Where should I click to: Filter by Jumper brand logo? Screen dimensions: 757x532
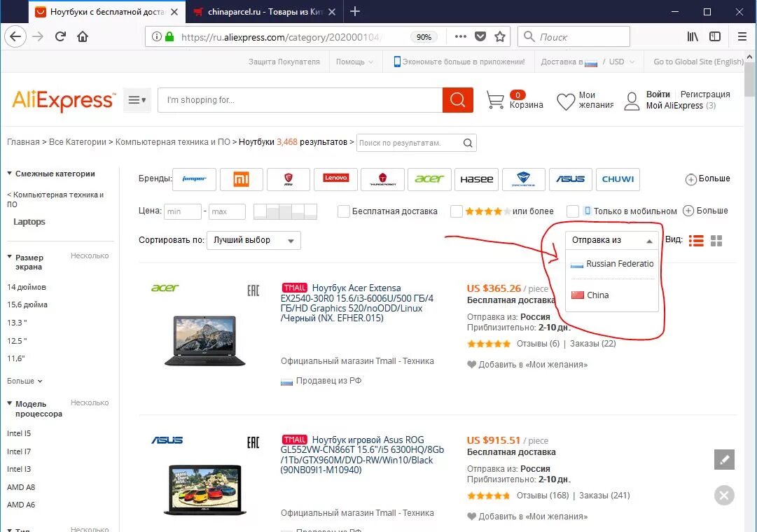pos(194,180)
